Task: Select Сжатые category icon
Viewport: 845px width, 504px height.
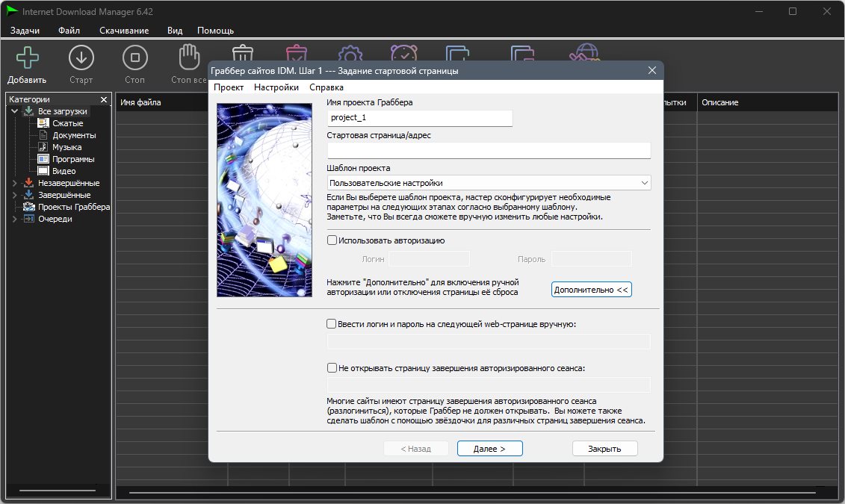Action: tap(43, 123)
